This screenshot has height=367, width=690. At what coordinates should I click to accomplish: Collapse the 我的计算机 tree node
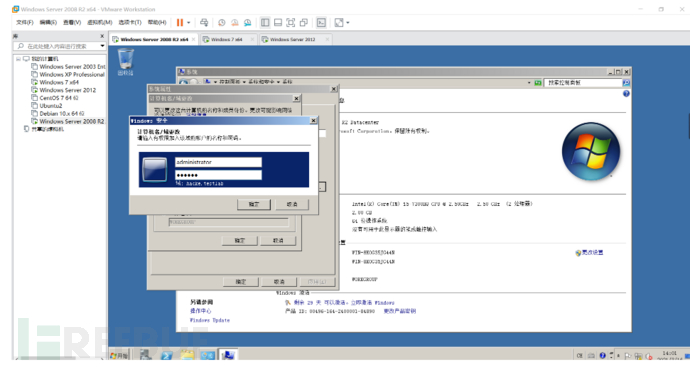click(x=18, y=59)
